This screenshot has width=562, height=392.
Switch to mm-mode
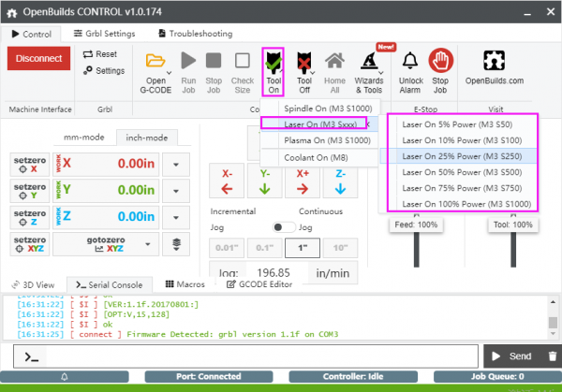[x=84, y=138]
